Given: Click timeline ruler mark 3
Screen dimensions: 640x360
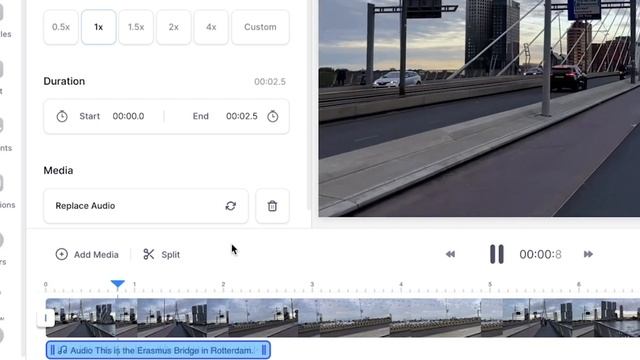Looking at the screenshot, I should click(x=312, y=284).
